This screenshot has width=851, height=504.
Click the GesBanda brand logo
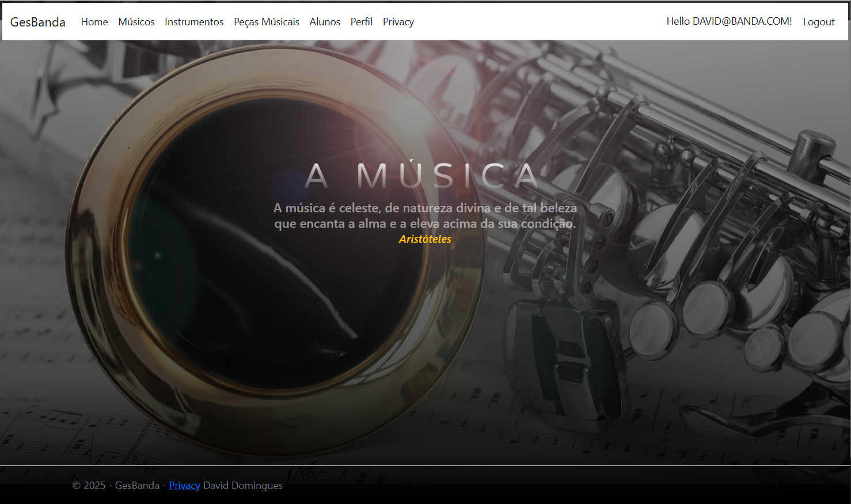pyautogui.click(x=38, y=22)
